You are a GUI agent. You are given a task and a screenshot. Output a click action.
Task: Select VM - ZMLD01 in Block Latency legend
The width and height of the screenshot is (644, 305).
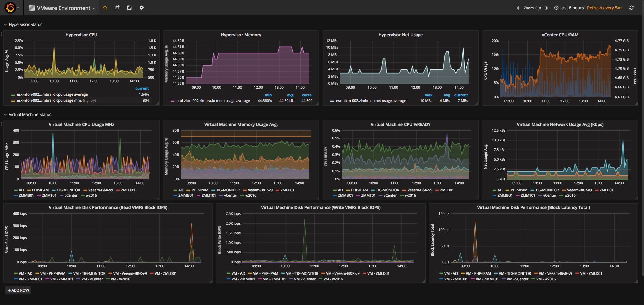(591, 273)
